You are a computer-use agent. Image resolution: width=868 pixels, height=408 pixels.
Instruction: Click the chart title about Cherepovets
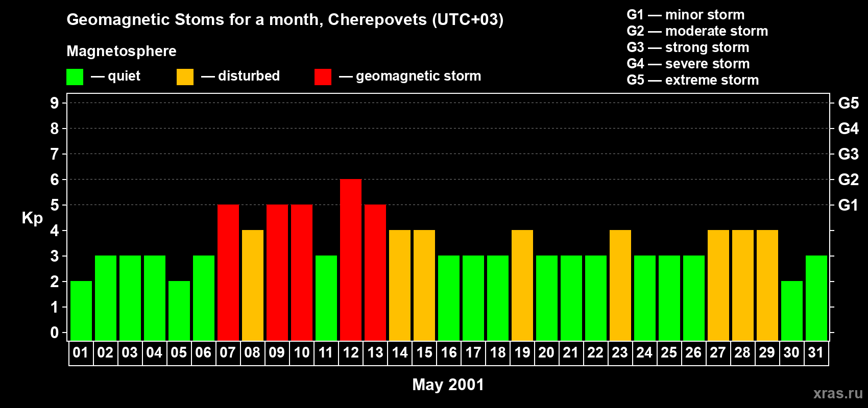[285, 20]
